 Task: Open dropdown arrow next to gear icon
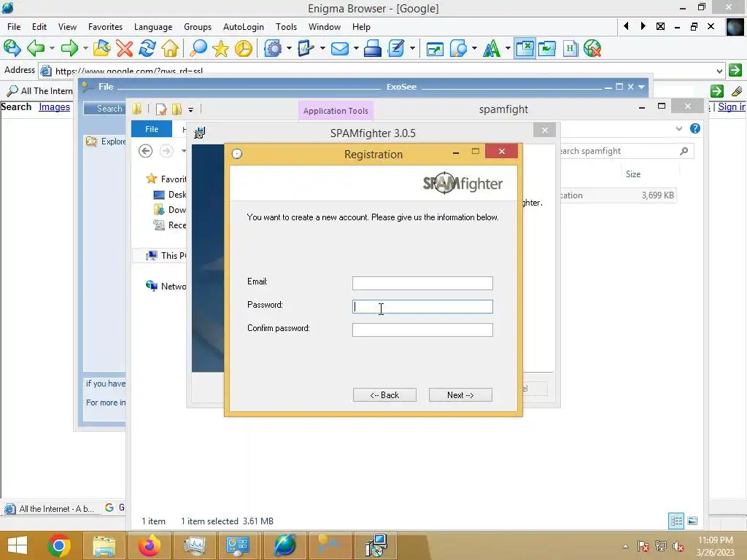click(x=289, y=48)
